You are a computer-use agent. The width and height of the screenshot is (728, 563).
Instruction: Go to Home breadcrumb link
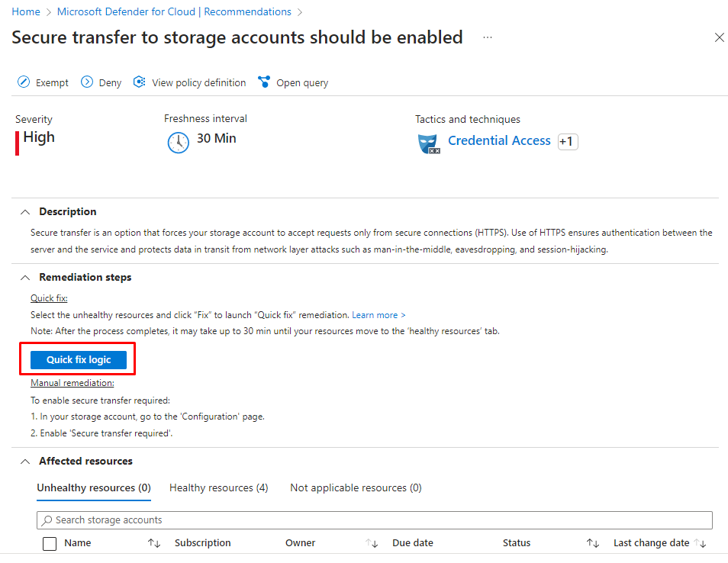click(x=26, y=12)
